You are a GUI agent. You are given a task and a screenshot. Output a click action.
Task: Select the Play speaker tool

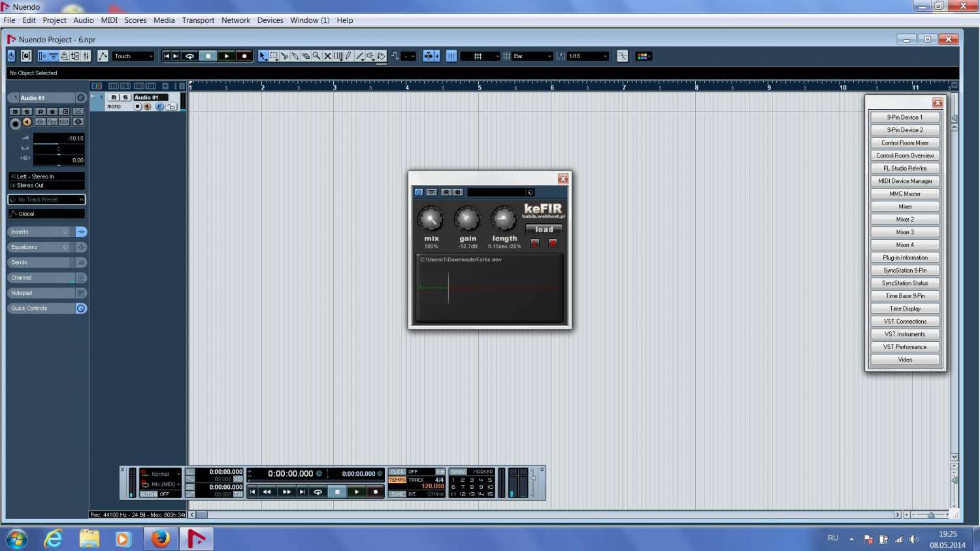click(370, 56)
